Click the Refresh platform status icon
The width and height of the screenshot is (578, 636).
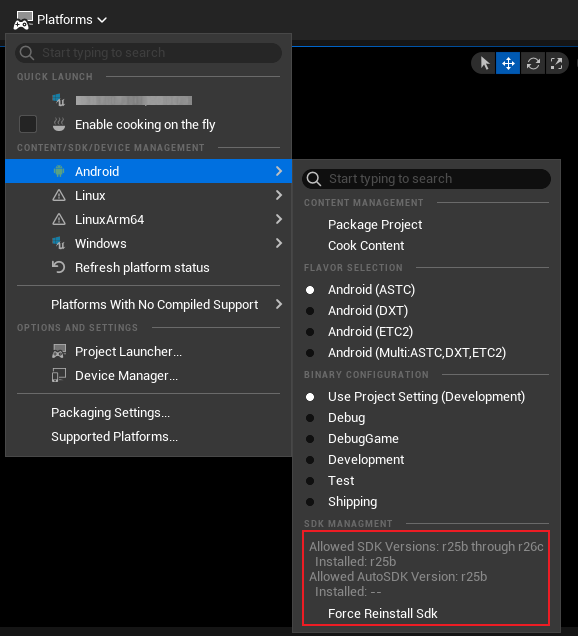(58, 267)
